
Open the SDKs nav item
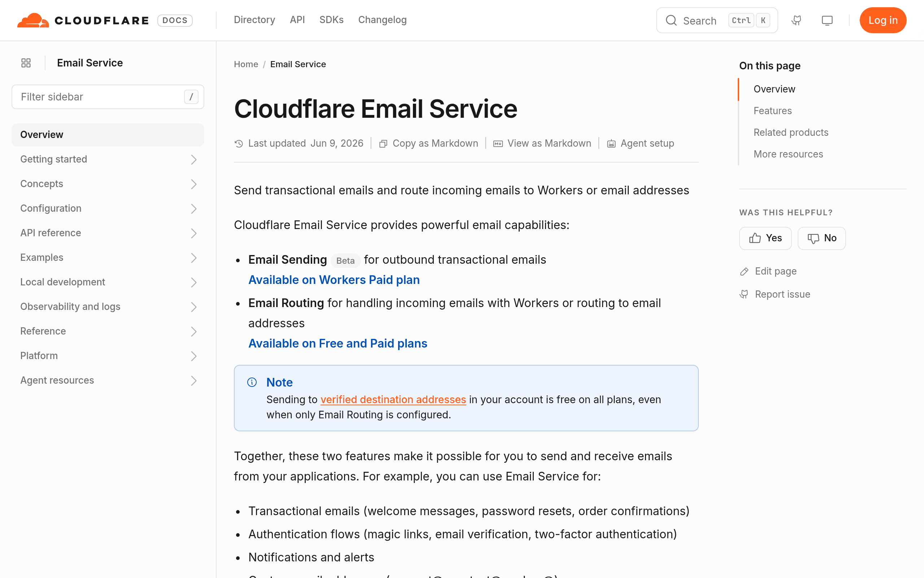click(x=331, y=20)
